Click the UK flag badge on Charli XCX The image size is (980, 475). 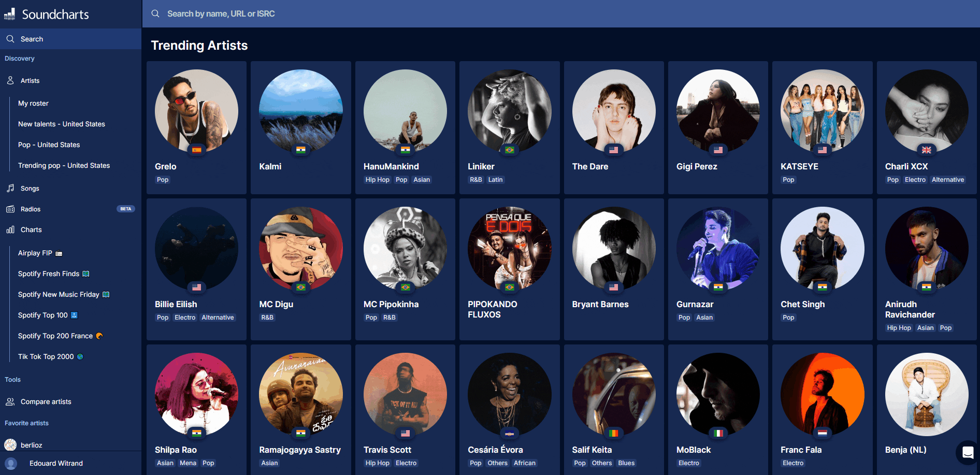click(x=926, y=150)
